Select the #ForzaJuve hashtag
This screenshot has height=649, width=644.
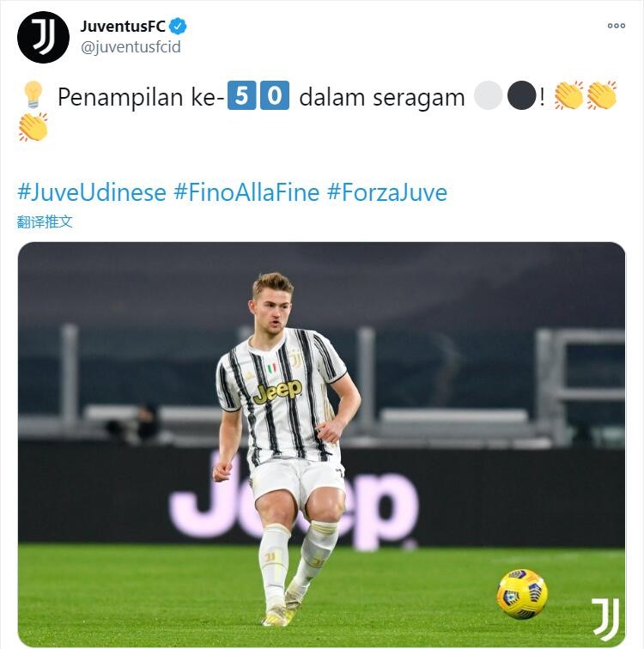(387, 192)
